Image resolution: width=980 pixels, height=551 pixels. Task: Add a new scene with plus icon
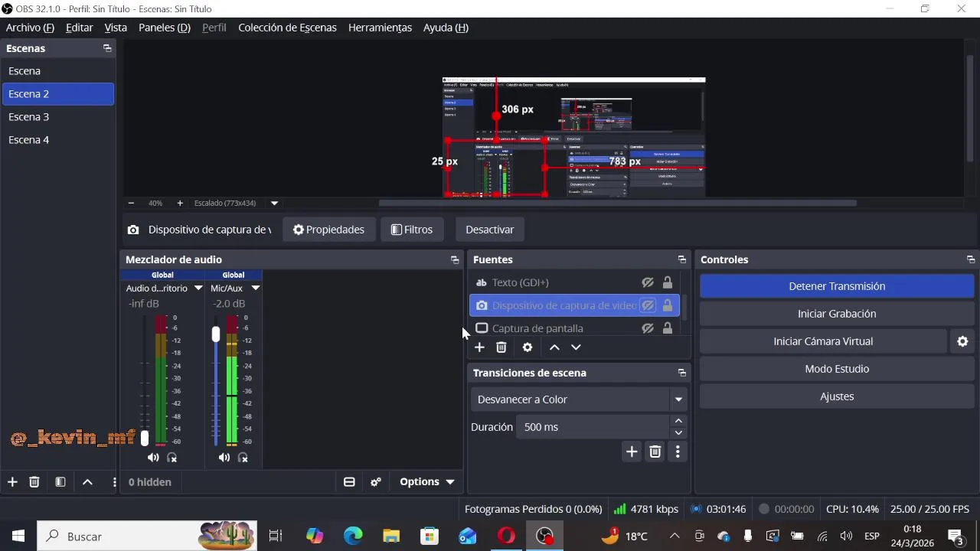coord(12,482)
